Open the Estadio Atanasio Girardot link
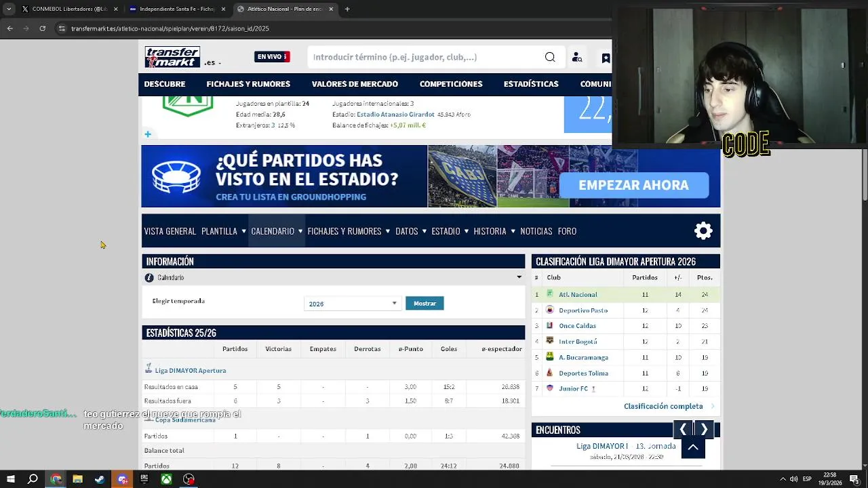 395,115
